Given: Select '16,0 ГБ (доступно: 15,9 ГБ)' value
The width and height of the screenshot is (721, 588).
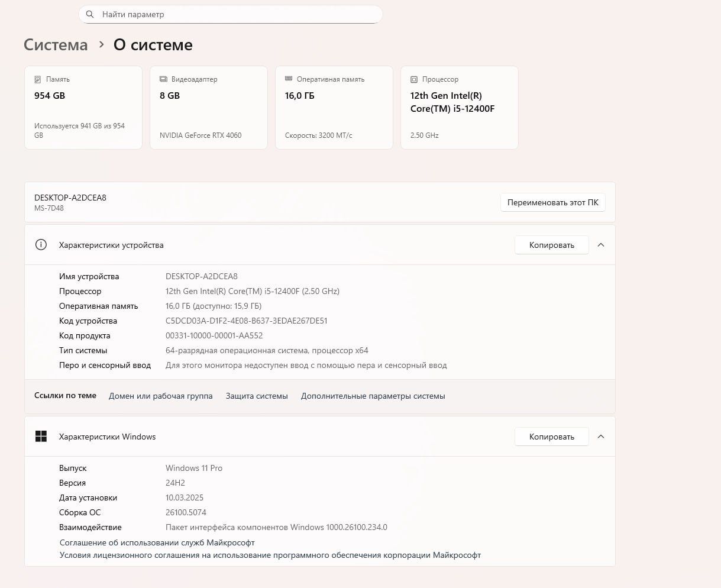Looking at the screenshot, I should (x=214, y=306).
